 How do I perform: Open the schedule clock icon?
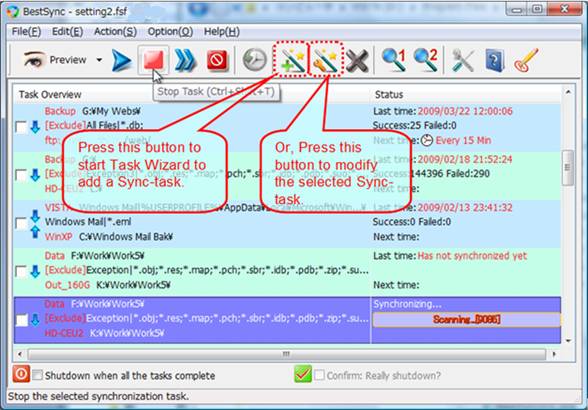(x=255, y=60)
